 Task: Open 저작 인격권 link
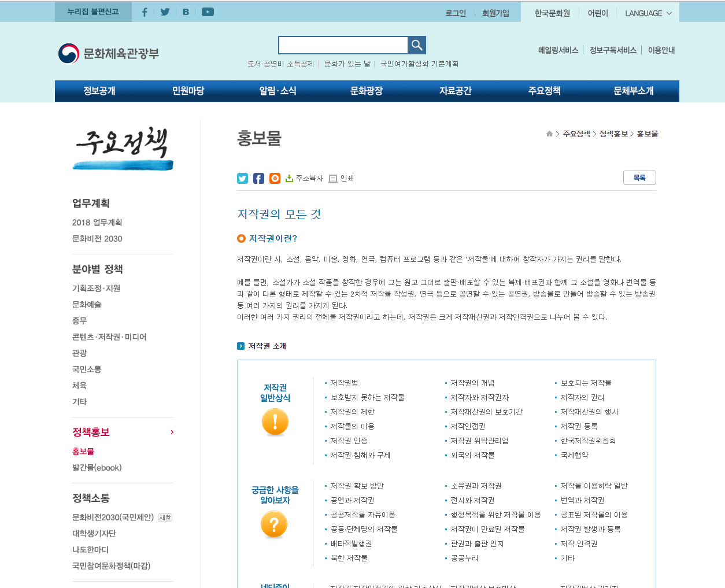[x=579, y=543]
